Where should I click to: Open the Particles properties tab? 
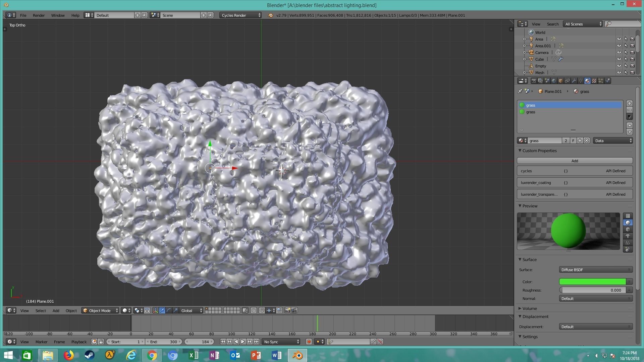coord(601,81)
